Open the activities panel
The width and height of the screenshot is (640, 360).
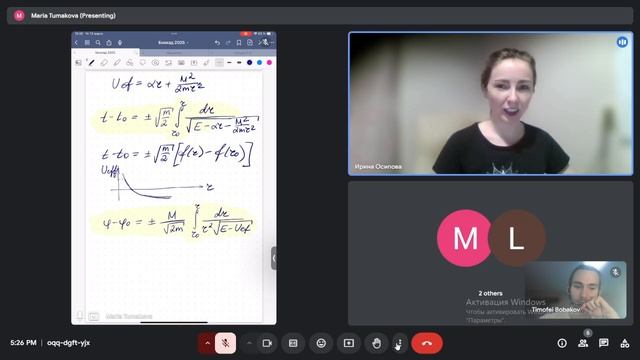624,343
